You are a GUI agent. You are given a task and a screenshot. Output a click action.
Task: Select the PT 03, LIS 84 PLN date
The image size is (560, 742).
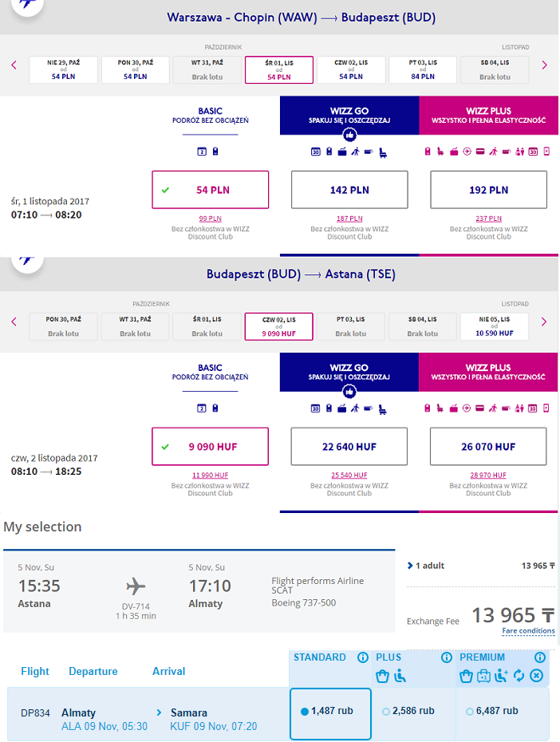423,69
